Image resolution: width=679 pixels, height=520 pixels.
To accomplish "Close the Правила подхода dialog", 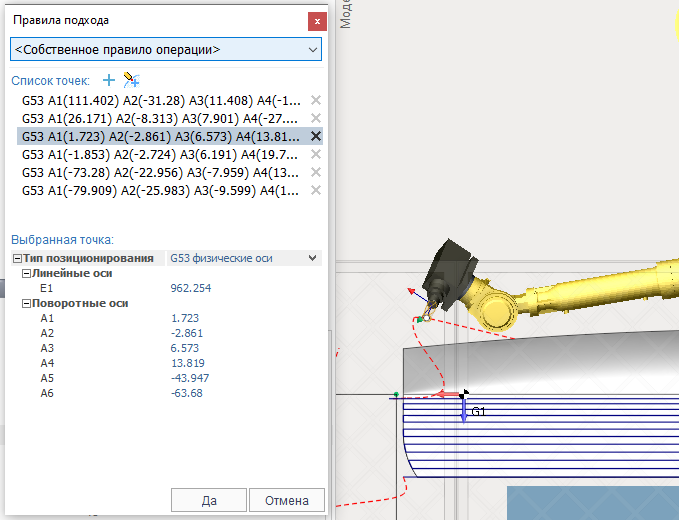I will [x=317, y=20].
